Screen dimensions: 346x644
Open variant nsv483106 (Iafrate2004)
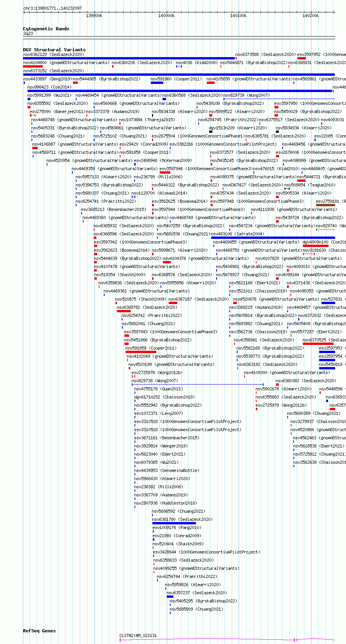[x=237, y=234]
